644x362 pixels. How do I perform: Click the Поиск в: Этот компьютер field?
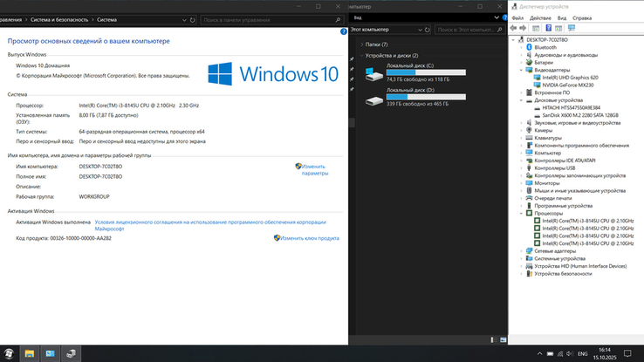pyautogui.click(x=469, y=30)
